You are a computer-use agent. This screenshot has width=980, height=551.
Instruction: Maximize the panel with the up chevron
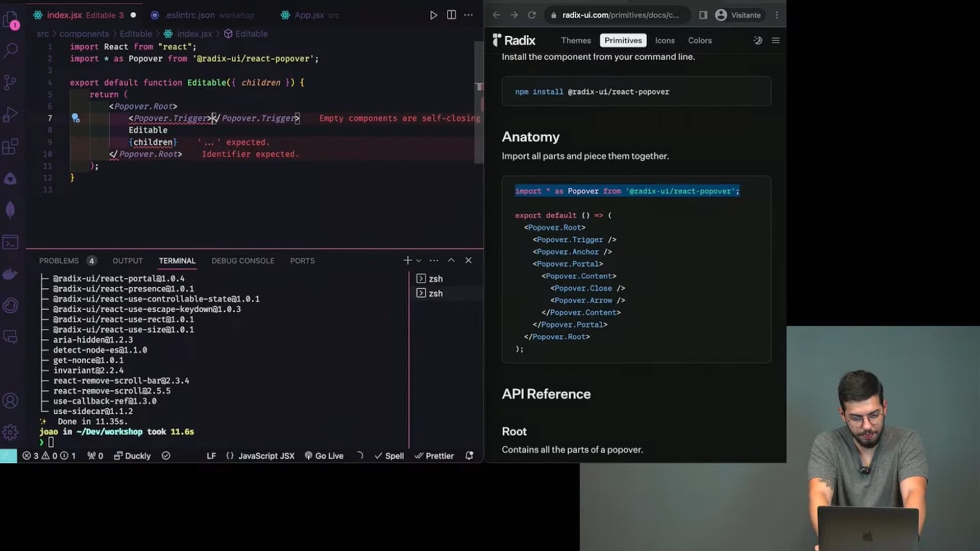(451, 261)
